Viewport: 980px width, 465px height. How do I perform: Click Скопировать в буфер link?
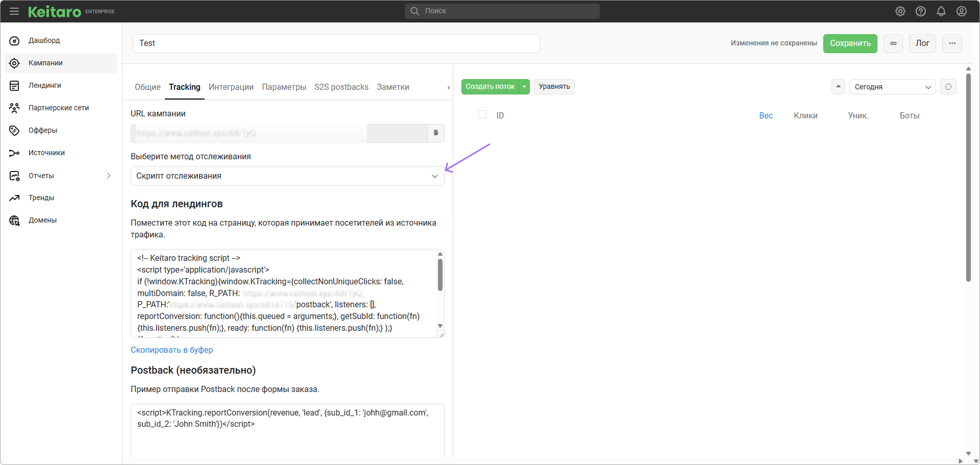coord(172,350)
